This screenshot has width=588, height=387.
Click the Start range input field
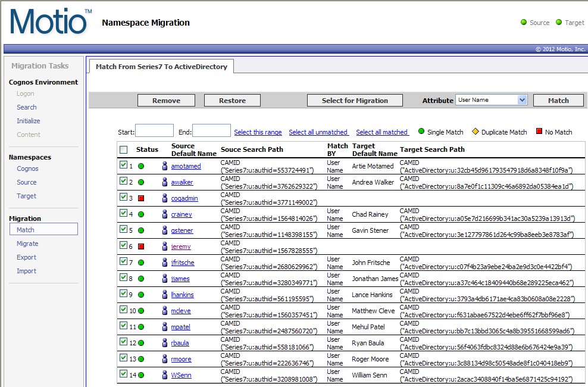pyautogui.click(x=155, y=130)
